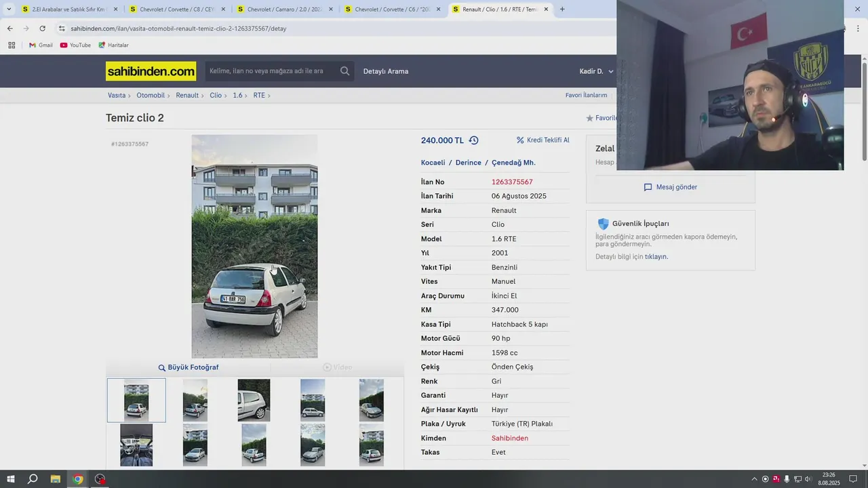Click the network tray icon
868x488 pixels.
797,479
